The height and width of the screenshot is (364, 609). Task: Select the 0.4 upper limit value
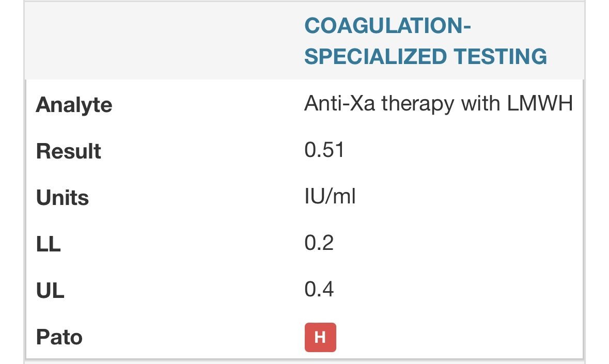tap(319, 289)
